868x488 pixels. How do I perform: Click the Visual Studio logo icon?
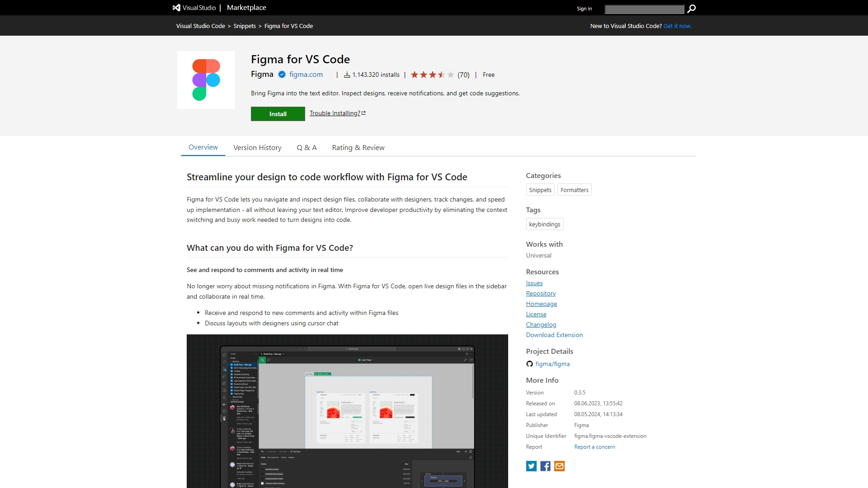176,8
